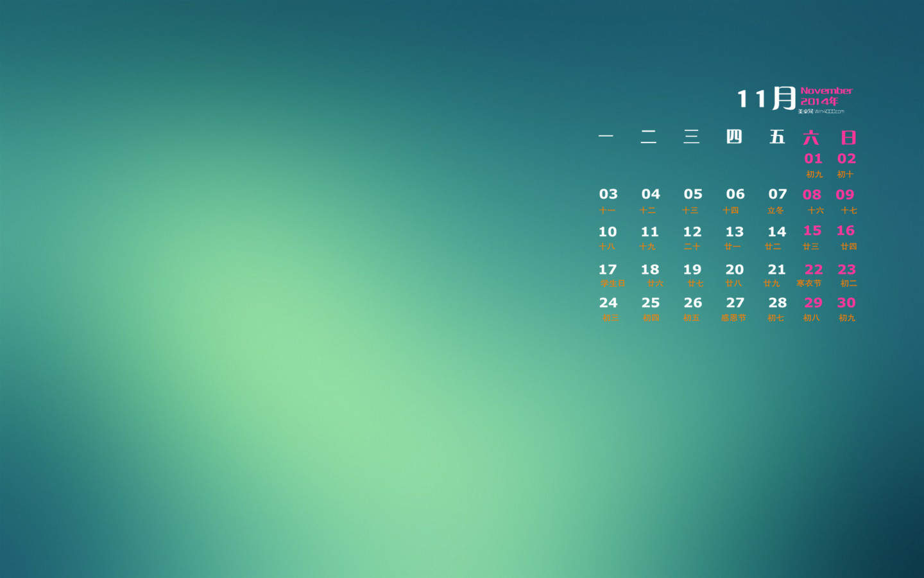
Task: Select date 01 on the calendar
Action: pyautogui.click(x=813, y=159)
